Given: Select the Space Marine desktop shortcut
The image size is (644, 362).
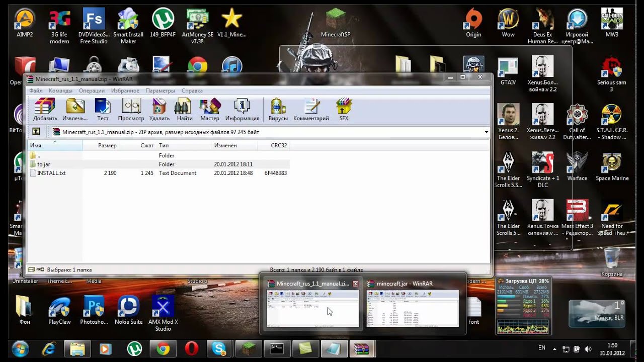Looking at the screenshot, I should 612,167.
